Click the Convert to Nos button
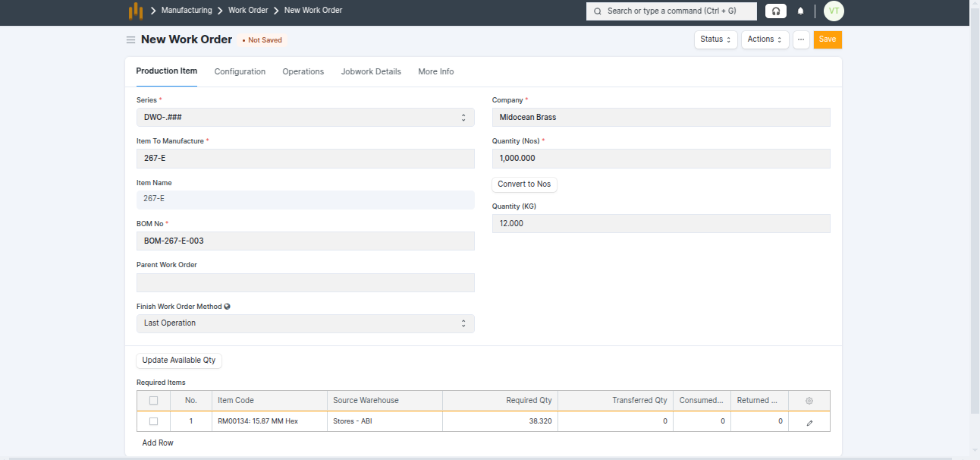This screenshot has height=460, width=980. coord(524,184)
